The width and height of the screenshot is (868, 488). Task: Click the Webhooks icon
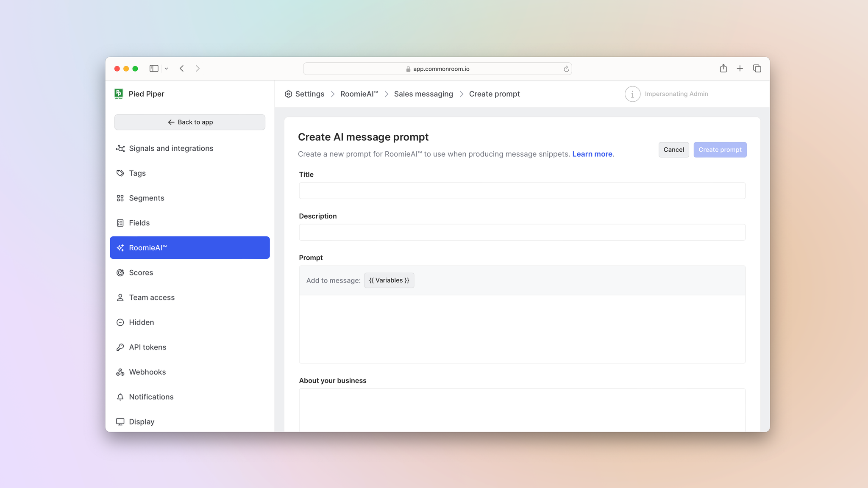coord(120,372)
